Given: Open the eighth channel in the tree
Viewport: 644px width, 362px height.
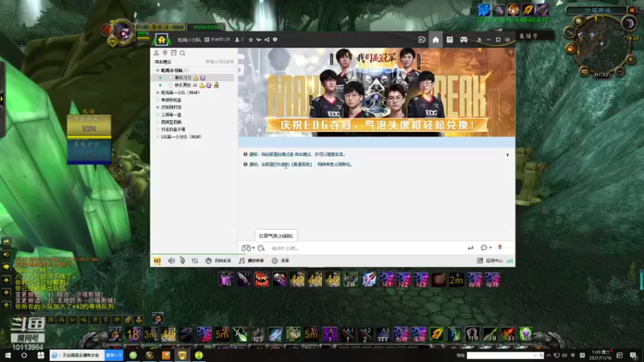Looking at the screenshot, I should coord(173,130).
